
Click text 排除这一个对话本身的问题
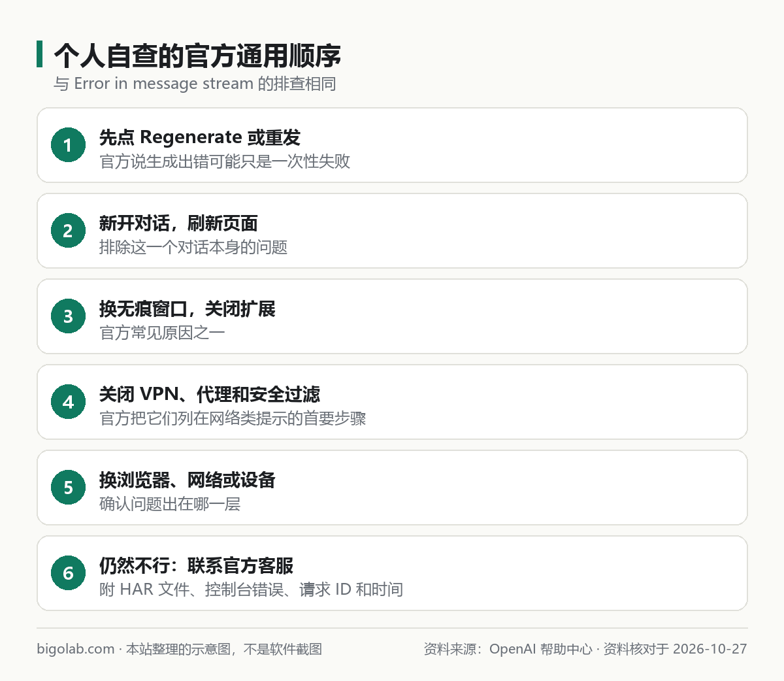tap(193, 247)
